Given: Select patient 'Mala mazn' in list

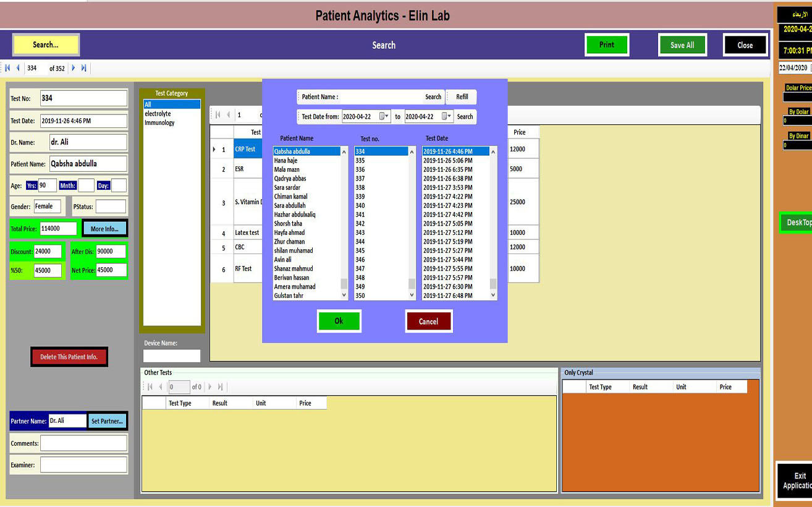Looking at the screenshot, I should click(x=307, y=169).
